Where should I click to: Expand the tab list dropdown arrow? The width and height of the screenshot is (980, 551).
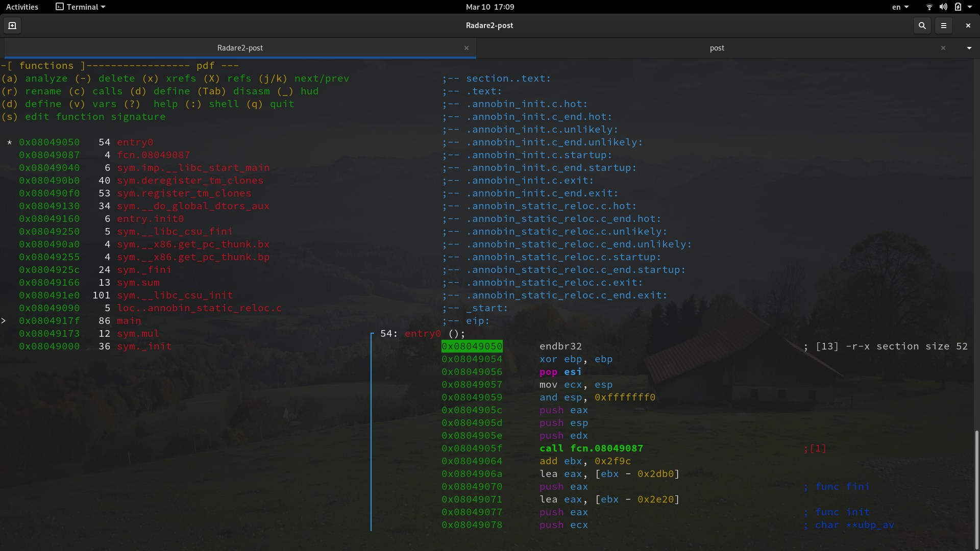tap(969, 48)
